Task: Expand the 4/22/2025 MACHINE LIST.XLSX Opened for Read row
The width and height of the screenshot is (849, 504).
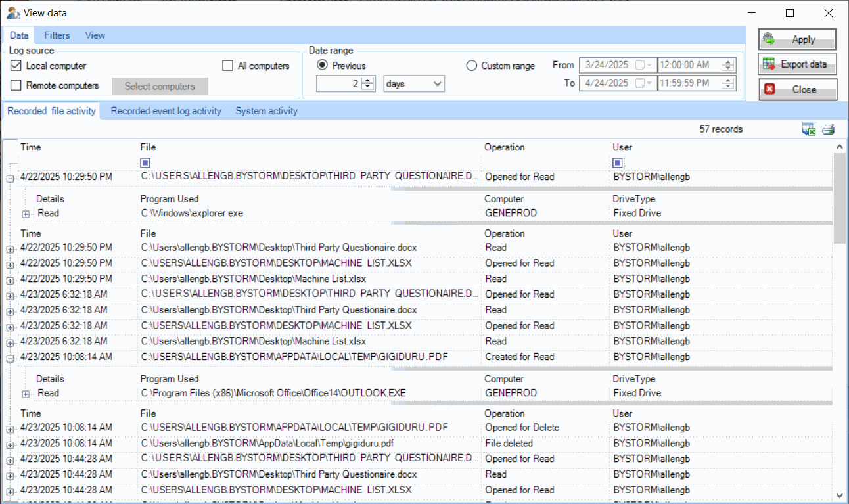Action: coord(10,264)
